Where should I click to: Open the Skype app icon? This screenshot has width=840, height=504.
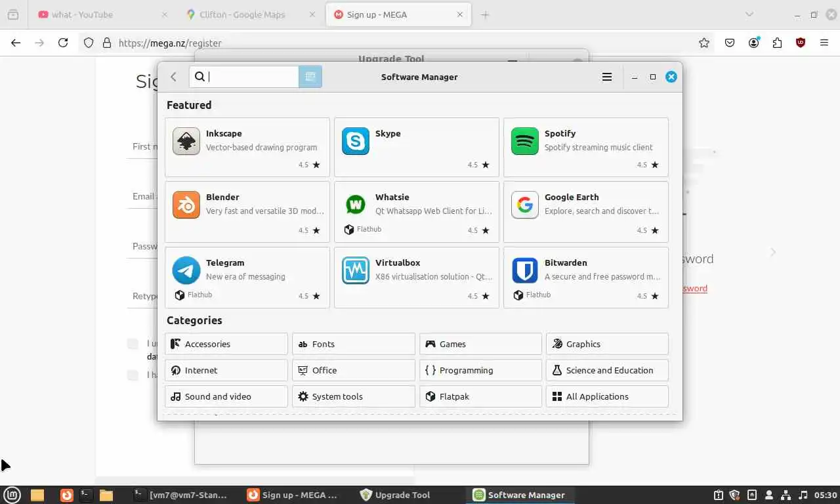tap(356, 141)
